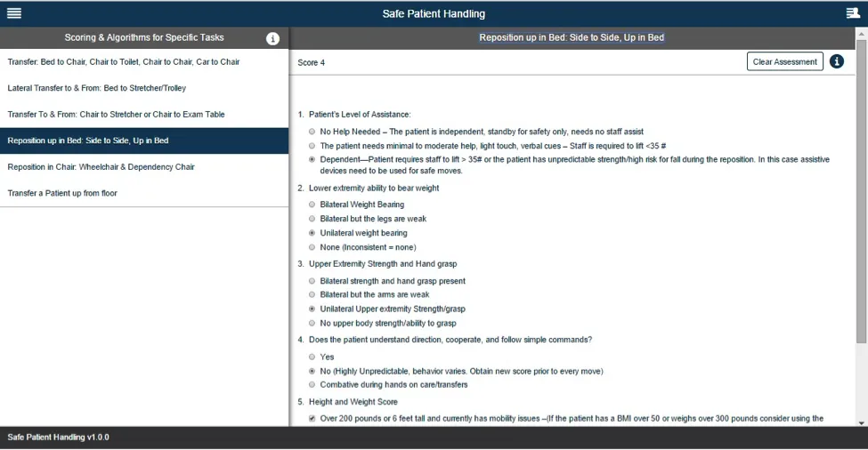This screenshot has height=450, width=868.
Task: Choose Combative during hands on care/transfers
Action: (312, 385)
